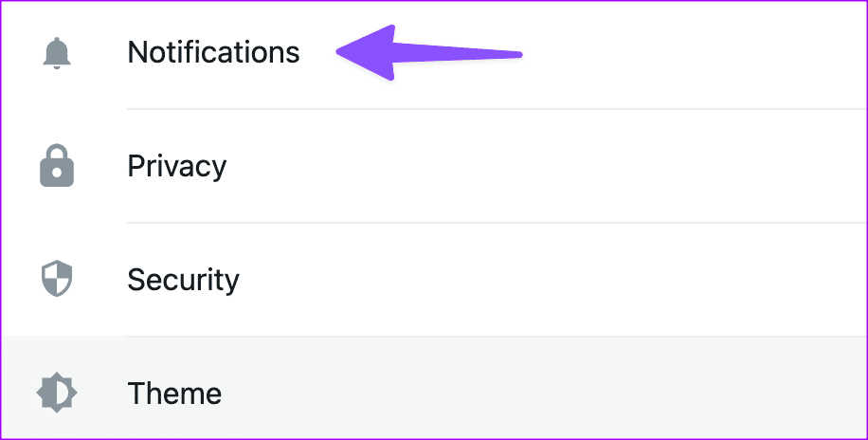The image size is (868, 440).
Task: Click the shield icon beside Security
Action: tap(57, 278)
